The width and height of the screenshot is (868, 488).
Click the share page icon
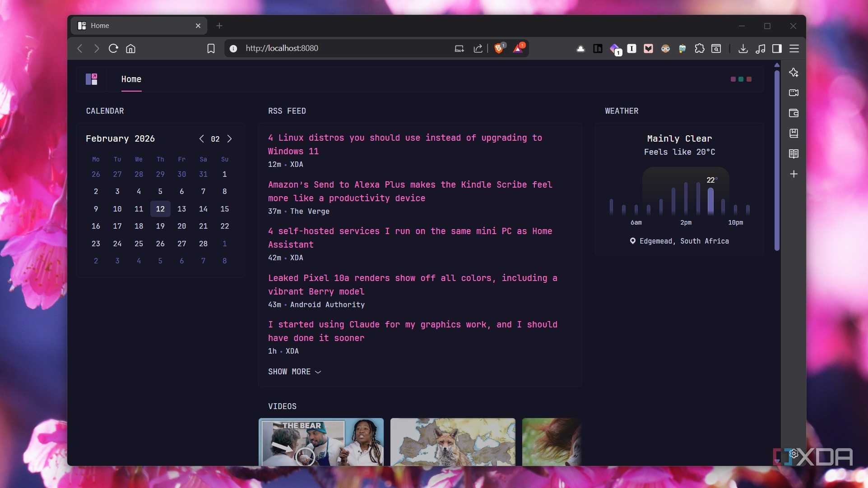478,48
